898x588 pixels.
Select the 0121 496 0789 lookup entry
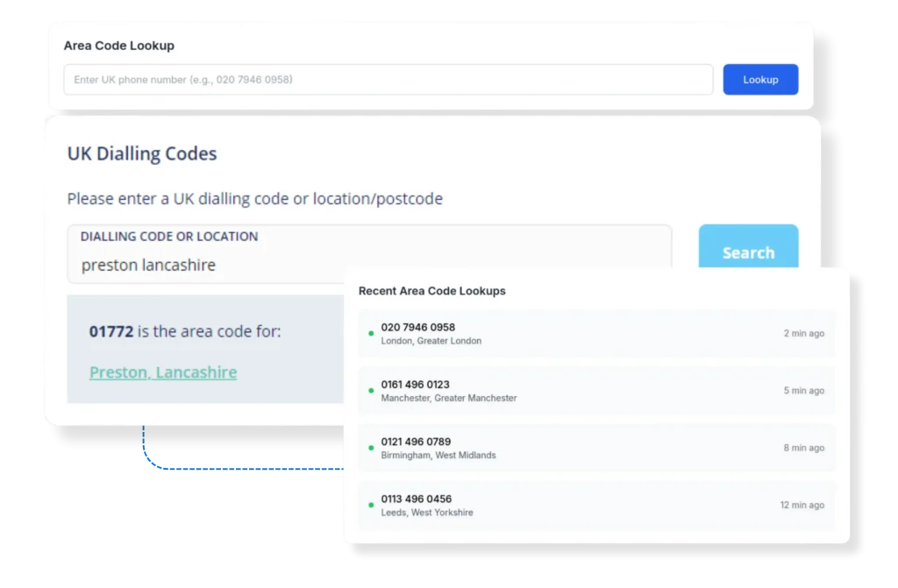pos(596,448)
